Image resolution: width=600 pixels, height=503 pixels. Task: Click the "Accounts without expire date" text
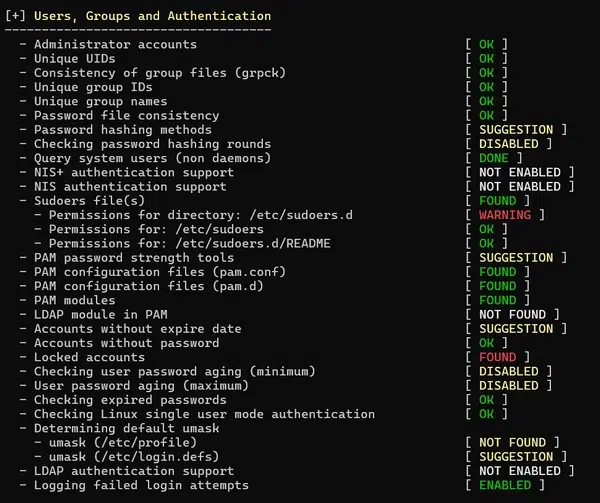click(137, 329)
